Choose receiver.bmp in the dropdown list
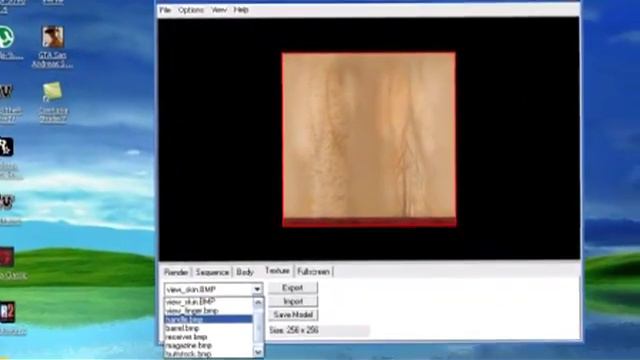This screenshot has height=360, width=640. point(209,337)
